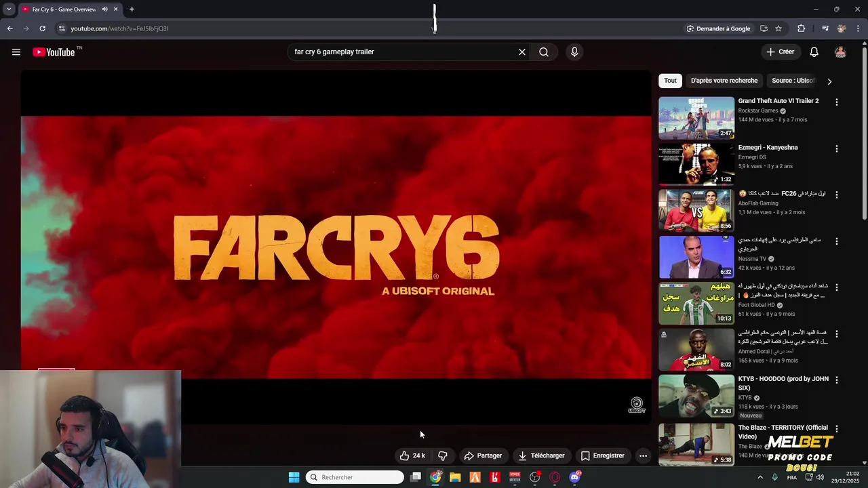Screen dimensions: 868x488
Task: Click the Far Cry 6 video player
Action: 336,247
